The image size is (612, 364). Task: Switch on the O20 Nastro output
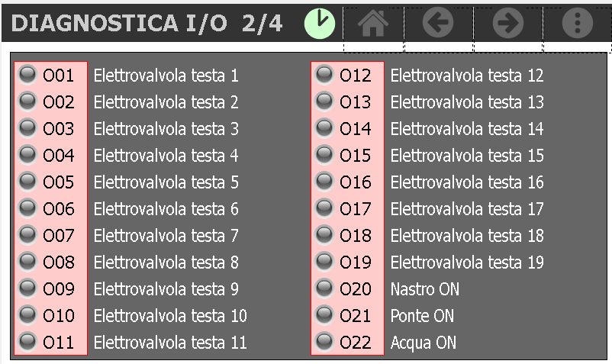(325, 288)
